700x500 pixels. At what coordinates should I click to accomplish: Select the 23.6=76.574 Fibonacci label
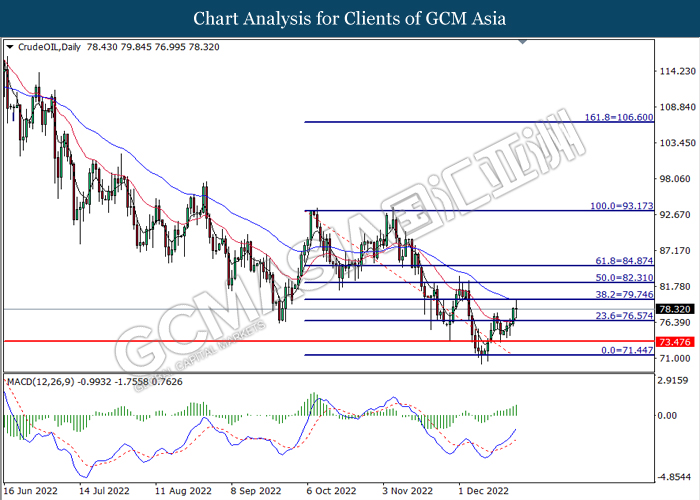pos(624,316)
